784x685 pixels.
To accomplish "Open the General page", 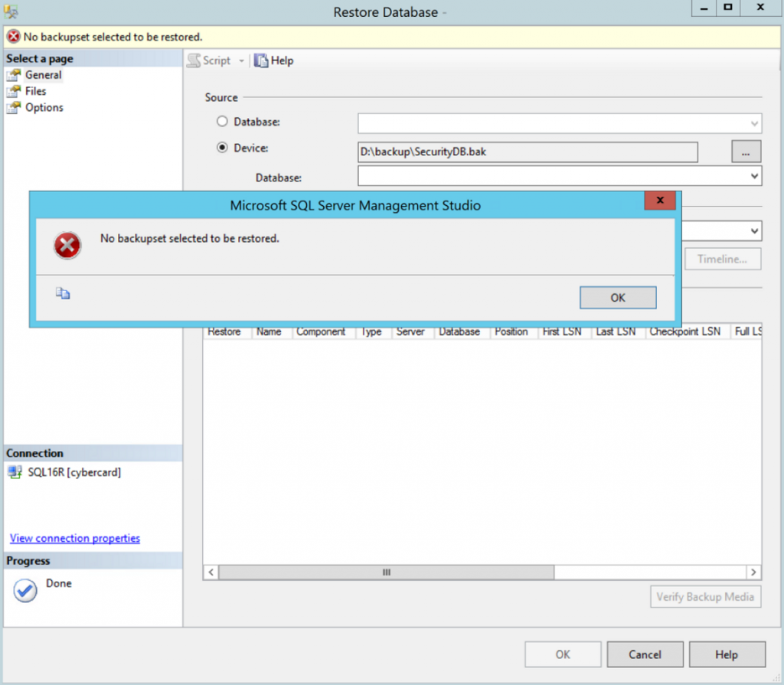I will pyautogui.click(x=44, y=75).
